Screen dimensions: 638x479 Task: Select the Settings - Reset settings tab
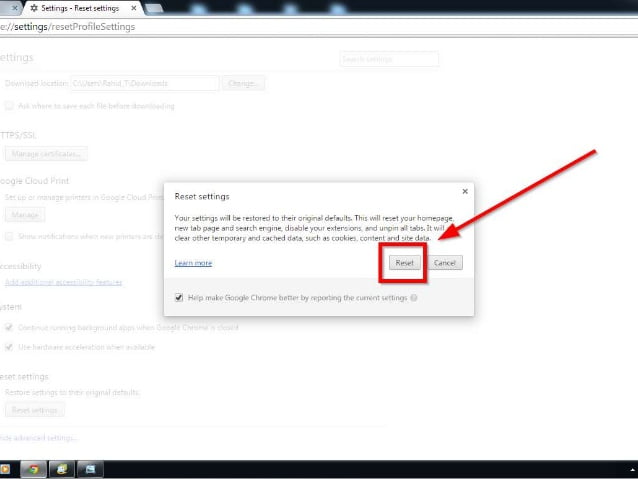tap(81, 8)
